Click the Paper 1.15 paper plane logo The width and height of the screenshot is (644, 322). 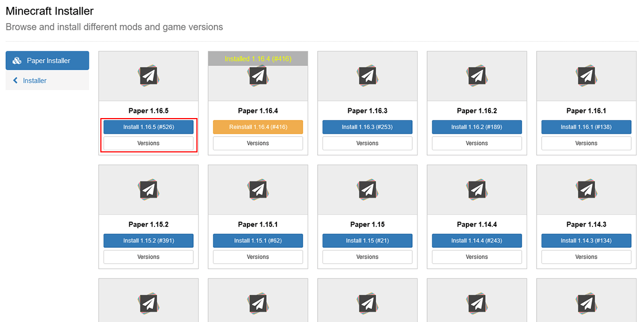tap(368, 190)
